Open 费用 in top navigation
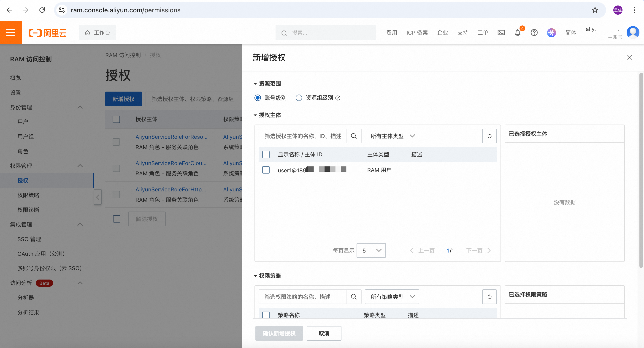Image resolution: width=644 pixels, height=348 pixels. tap(392, 33)
